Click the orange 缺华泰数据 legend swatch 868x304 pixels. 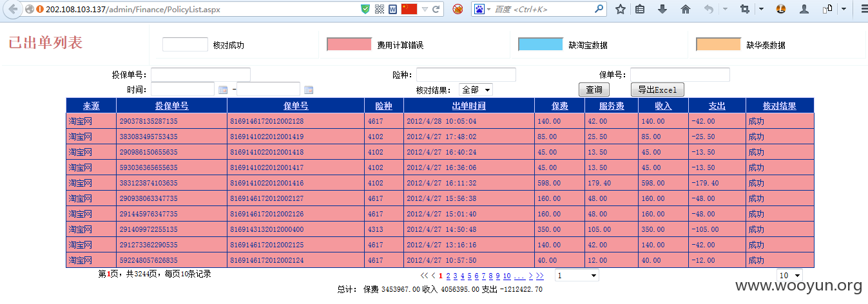(719, 44)
